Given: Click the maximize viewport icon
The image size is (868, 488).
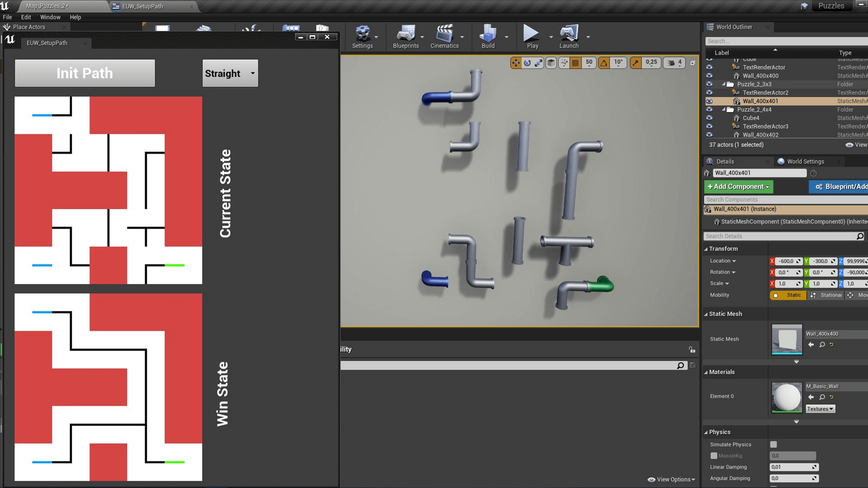Looking at the screenshot, I should (693, 63).
